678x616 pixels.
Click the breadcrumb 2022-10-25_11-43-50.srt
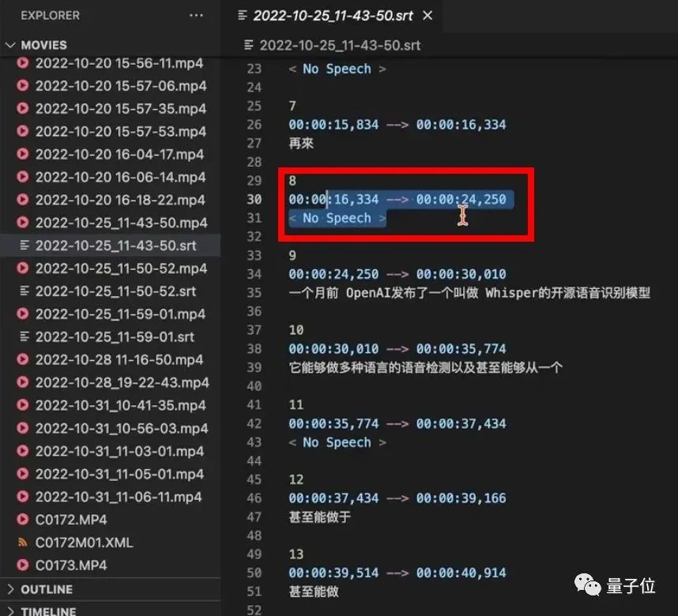tap(340, 45)
